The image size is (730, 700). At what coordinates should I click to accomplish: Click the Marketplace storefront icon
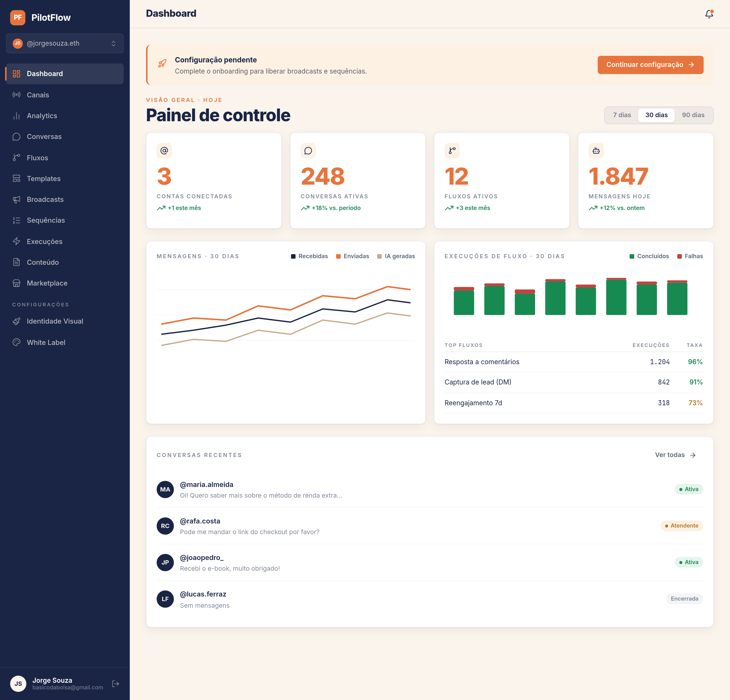point(16,283)
